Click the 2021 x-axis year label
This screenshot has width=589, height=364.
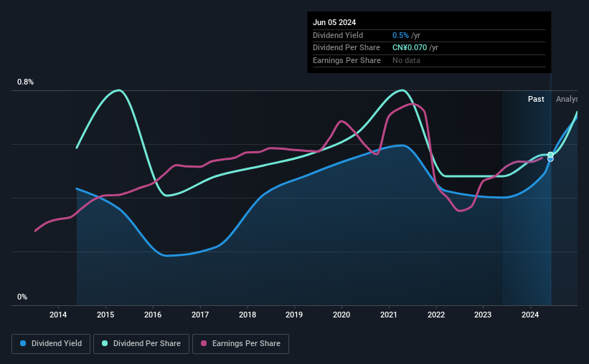(x=389, y=315)
